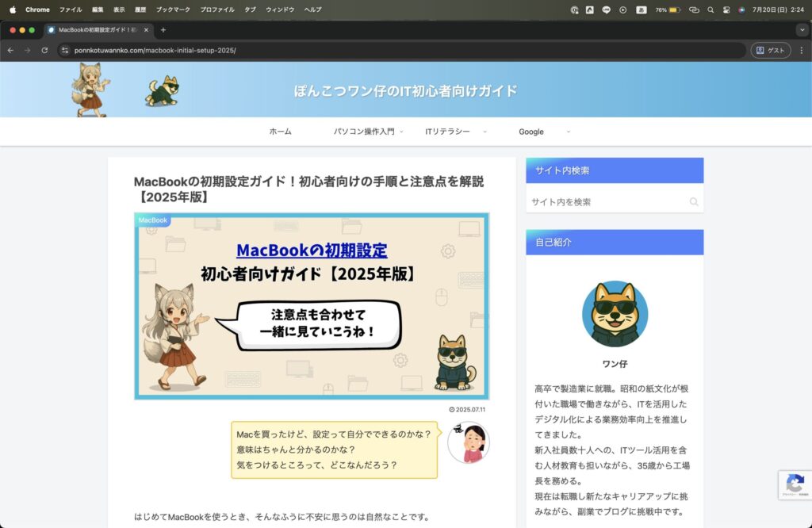This screenshot has height=528, width=812.
Task: Open the Chrome three-dot menu
Action: (x=801, y=50)
